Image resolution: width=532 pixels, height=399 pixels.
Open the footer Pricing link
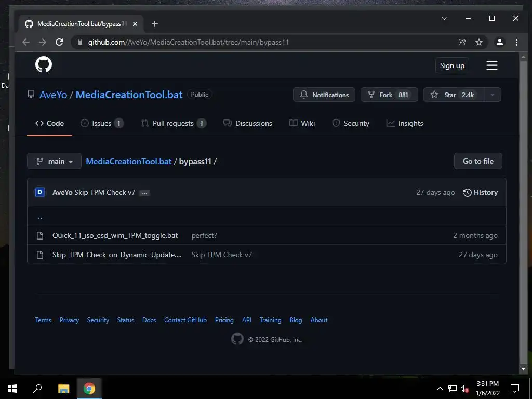click(x=224, y=320)
